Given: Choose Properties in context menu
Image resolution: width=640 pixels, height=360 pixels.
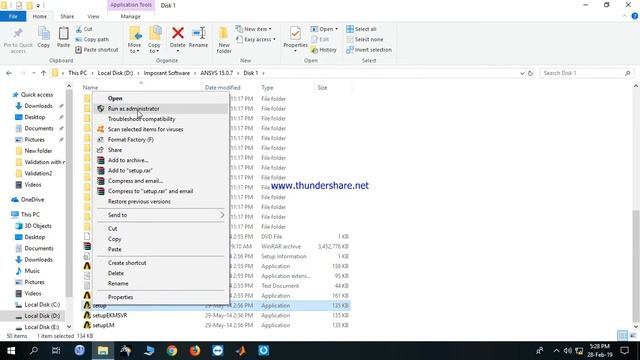Looking at the screenshot, I should (x=161, y=297).
